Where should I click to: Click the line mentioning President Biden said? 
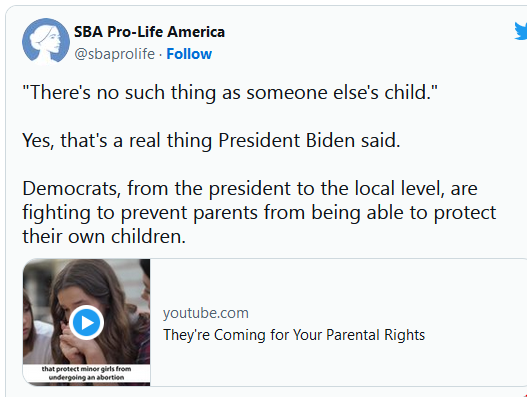(x=211, y=140)
